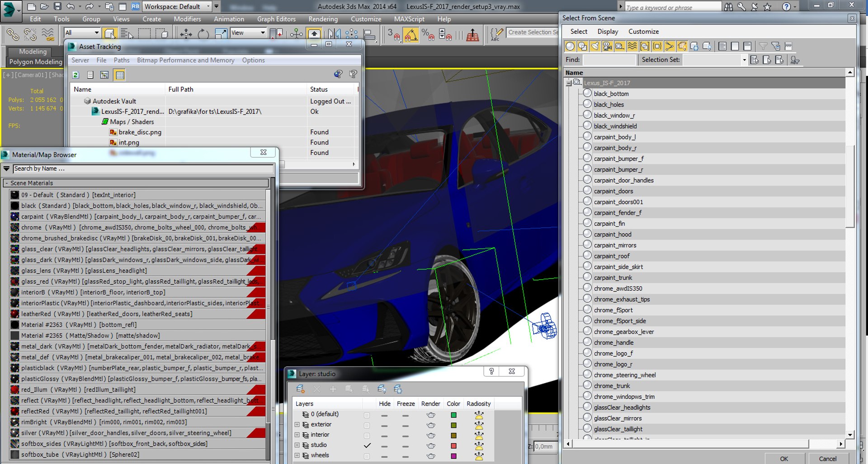This screenshot has height=464, width=868.
Task: Click the Save File icon in quick toolbar
Action: pos(57,6)
